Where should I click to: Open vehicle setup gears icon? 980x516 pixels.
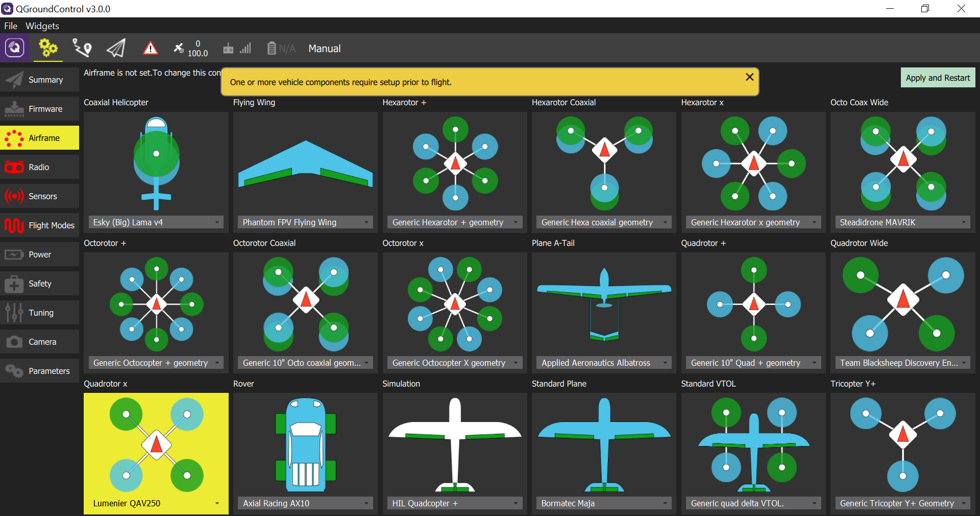[x=48, y=48]
